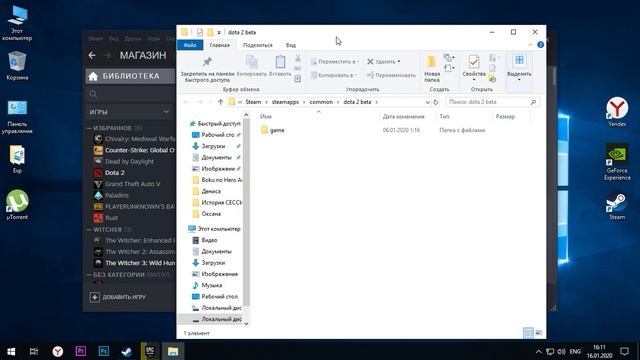Switch to large icons view in the status bar
This screenshot has width=640, height=360.
point(539,333)
